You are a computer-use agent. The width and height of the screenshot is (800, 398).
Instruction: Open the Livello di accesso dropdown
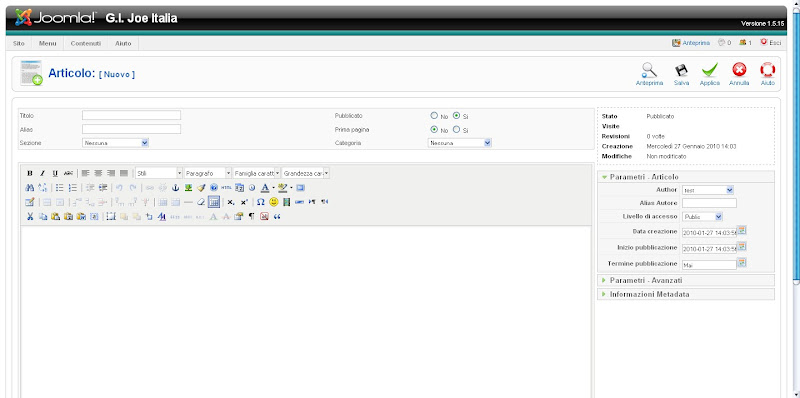coord(702,217)
